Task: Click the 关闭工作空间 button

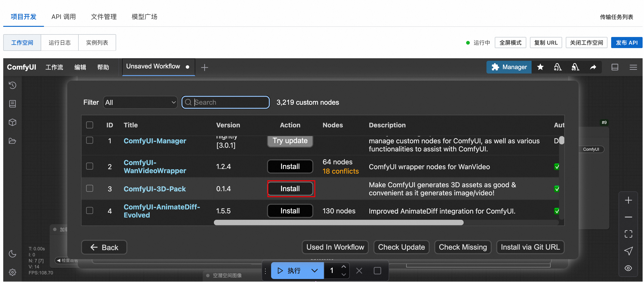Action: click(x=586, y=43)
